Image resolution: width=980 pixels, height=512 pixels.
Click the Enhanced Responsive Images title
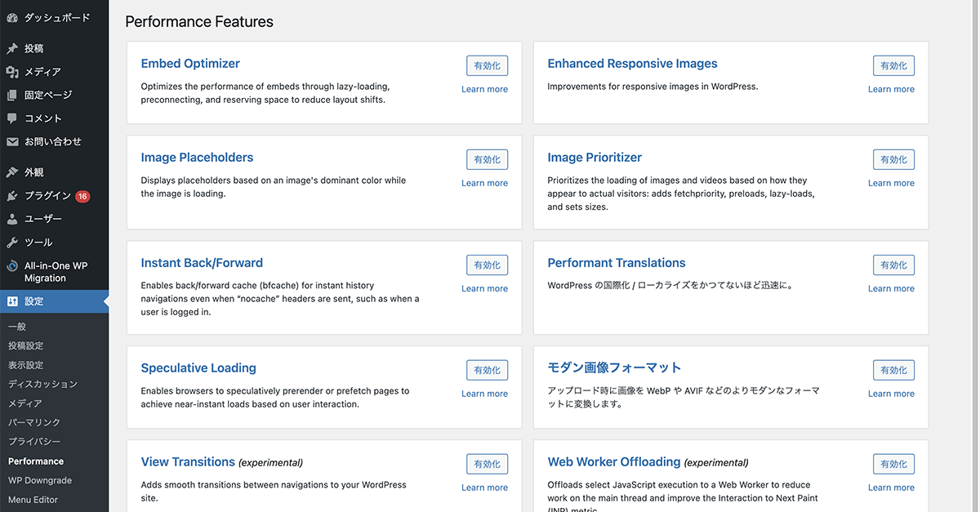click(632, 64)
